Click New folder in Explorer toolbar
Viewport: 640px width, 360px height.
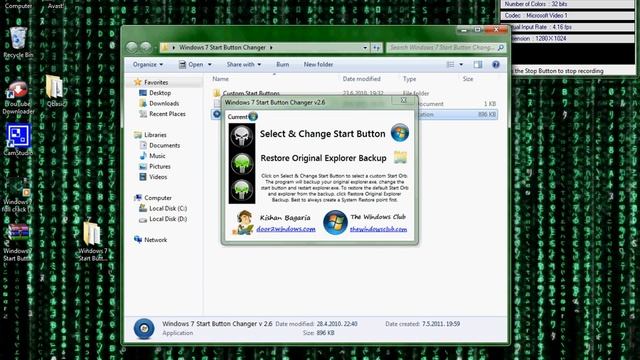(318, 64)
